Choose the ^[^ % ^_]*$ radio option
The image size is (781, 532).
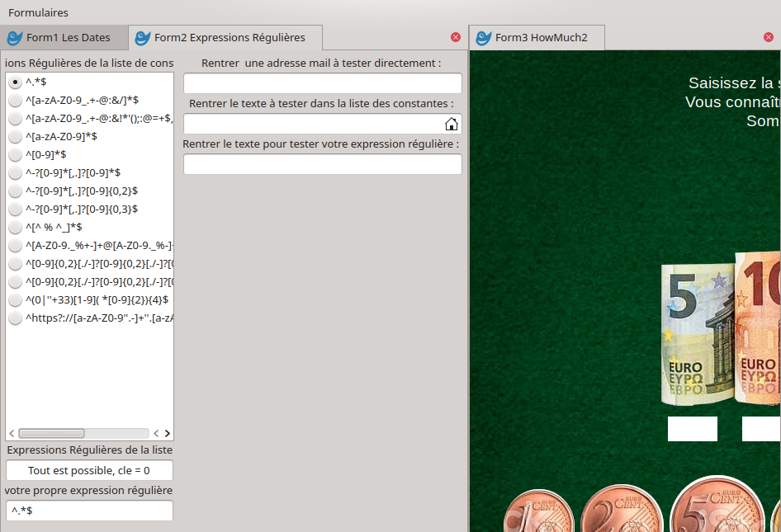click(15, 228)
